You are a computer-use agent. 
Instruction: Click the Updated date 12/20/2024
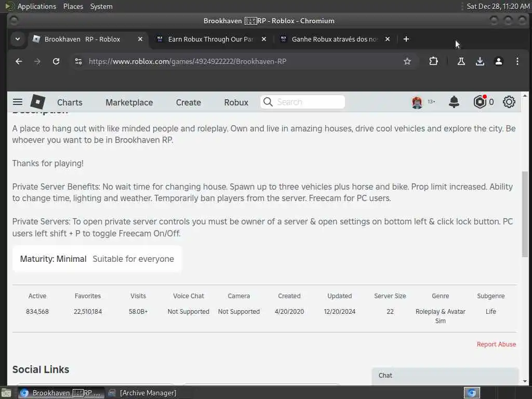340,312
